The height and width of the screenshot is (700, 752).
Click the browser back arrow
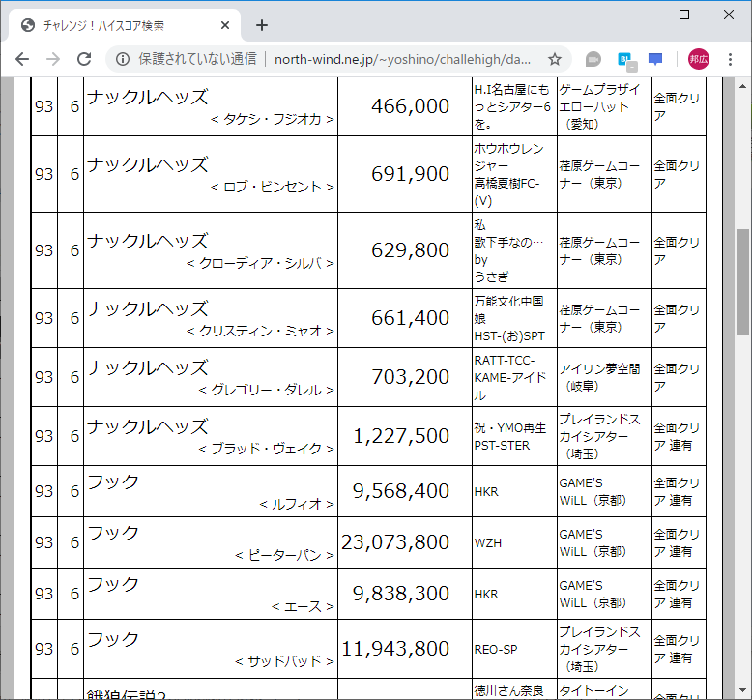22,60
